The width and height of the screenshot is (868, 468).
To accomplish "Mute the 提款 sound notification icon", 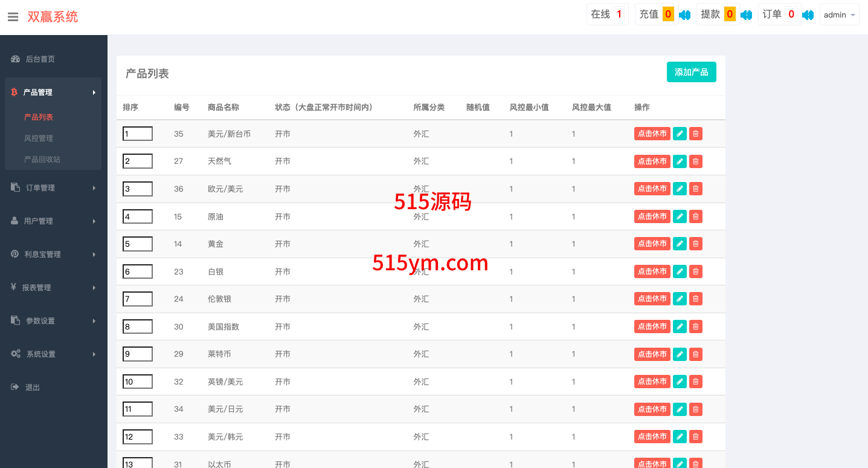I will [746, 15].
